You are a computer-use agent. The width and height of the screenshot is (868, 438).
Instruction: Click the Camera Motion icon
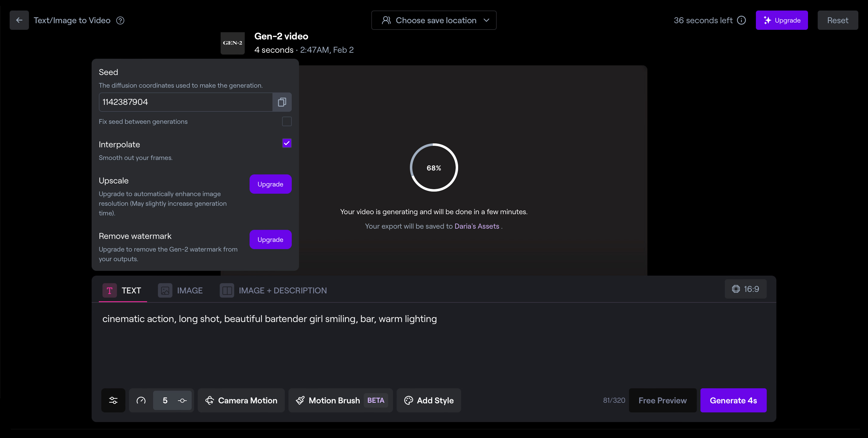209,400
